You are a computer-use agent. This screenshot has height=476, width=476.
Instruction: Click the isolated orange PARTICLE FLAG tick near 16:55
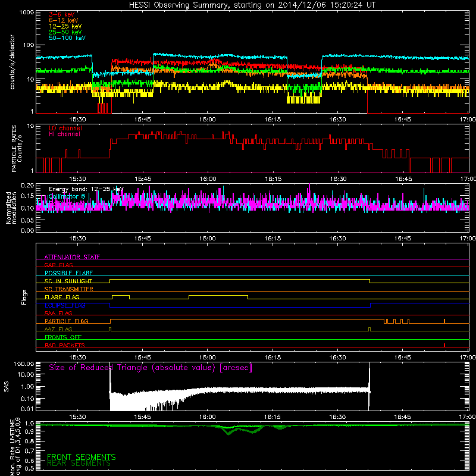coord(444,321)
